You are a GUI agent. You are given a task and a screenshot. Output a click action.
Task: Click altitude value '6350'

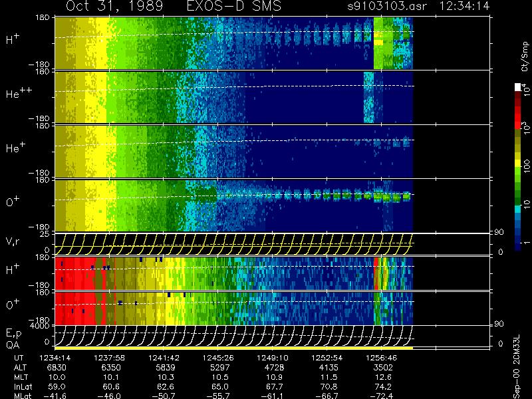click(x=111, y=368)
